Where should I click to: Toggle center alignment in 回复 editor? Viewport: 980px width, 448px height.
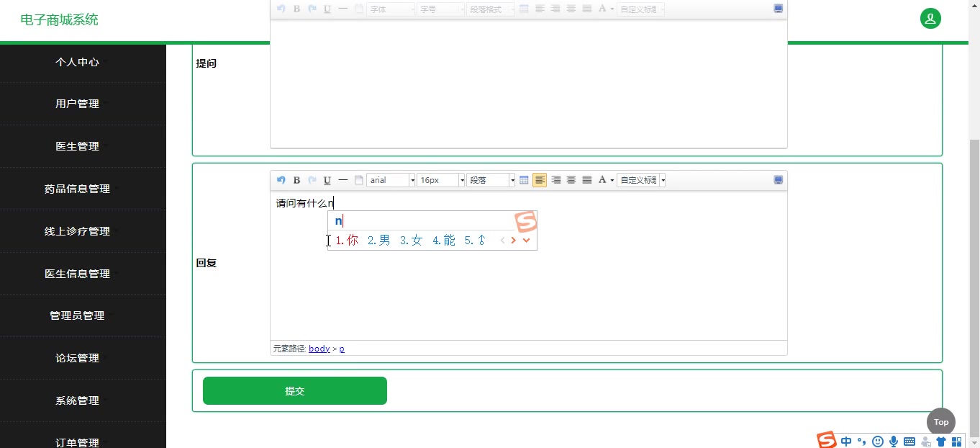571,180
